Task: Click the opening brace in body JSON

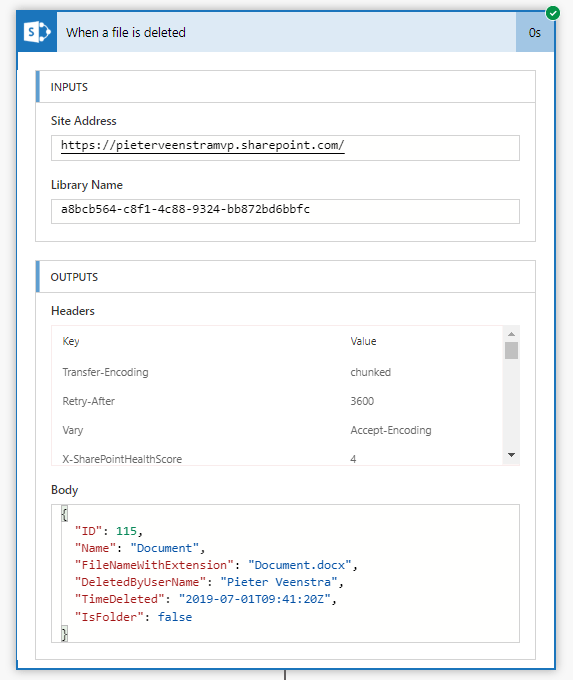Action: (x=64, y=514)
